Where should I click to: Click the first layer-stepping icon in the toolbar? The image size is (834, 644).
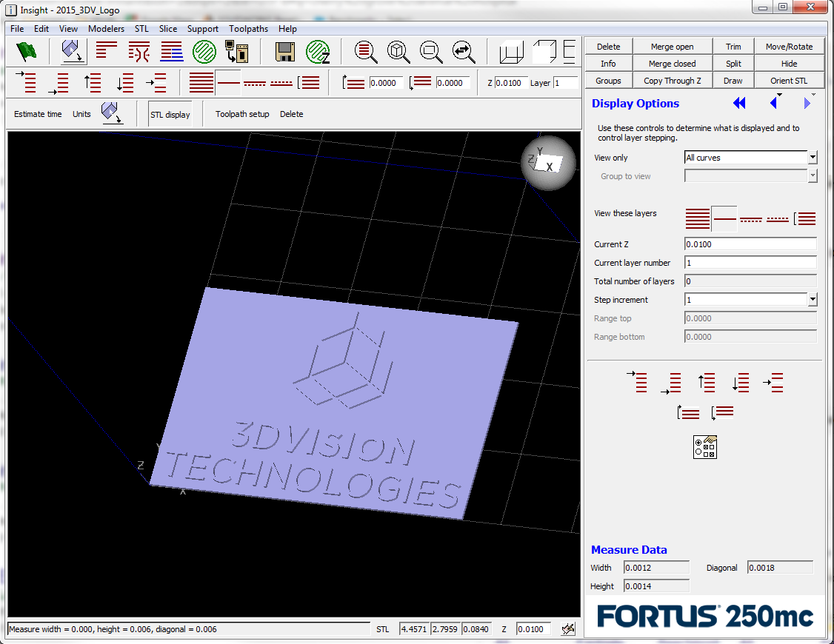[26, 82]
